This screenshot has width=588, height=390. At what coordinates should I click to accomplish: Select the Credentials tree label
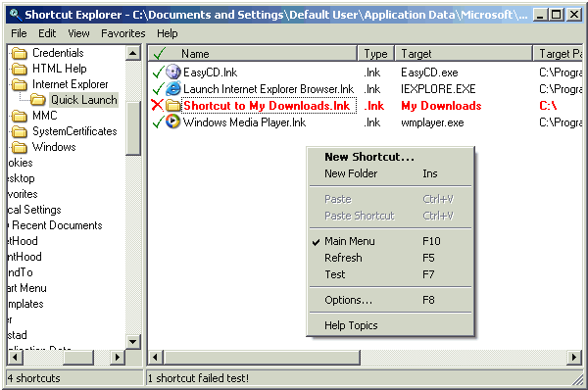(58, 53)
